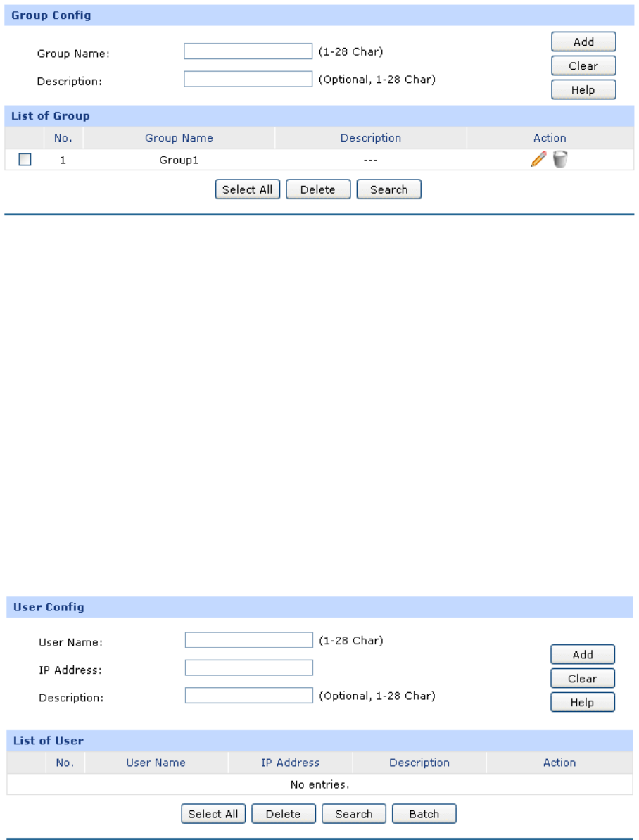This screenshot has height=840, width=639.
Task: Click the Batch button
Action: point(424,814)
